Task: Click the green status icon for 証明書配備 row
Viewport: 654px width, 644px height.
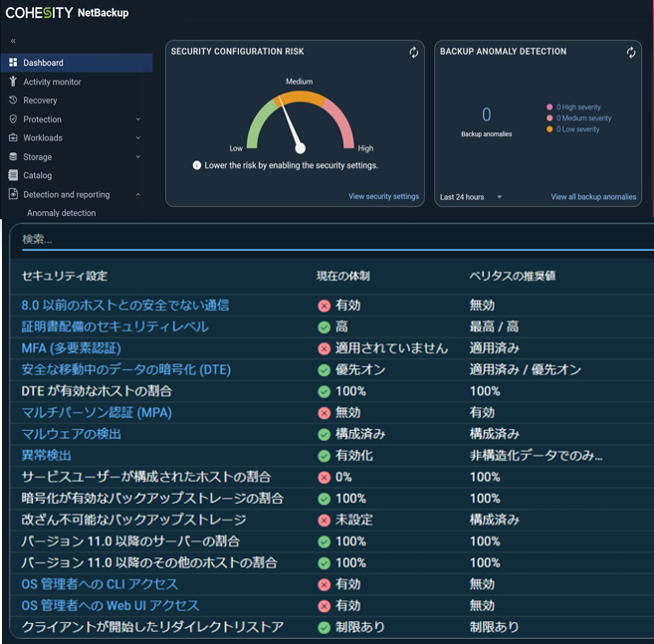Action: click(x=325, y=327)
